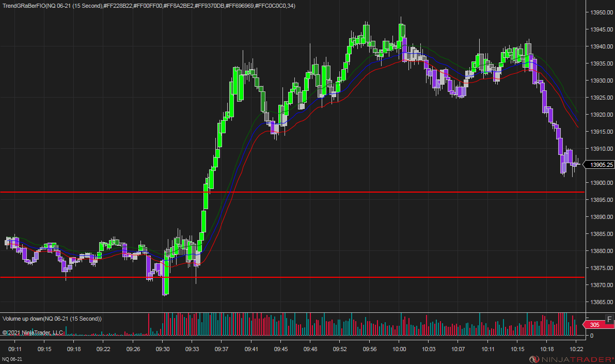Click the 10:07 time axis label
The image size is (615, 364).
coord(458,349)
